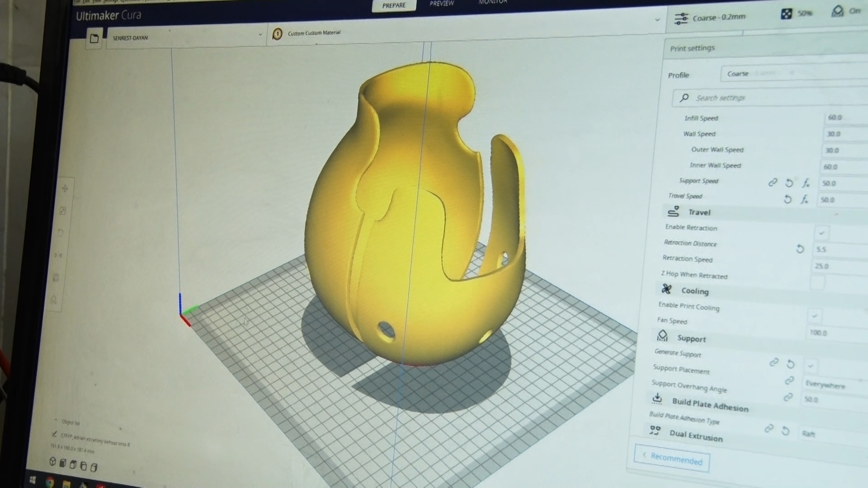Click the Search settings input field
The image size is (868, 488).
tap(769, 98)
